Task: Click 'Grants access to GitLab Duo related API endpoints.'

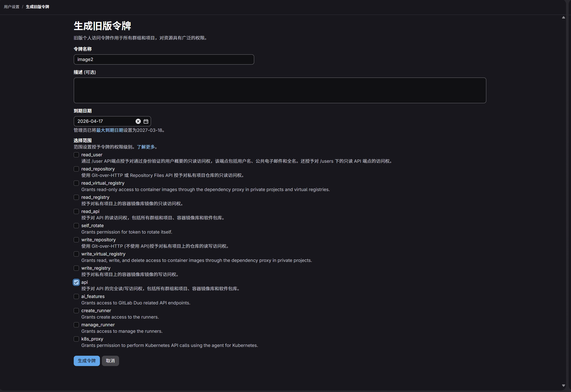Action: point(136,303)
